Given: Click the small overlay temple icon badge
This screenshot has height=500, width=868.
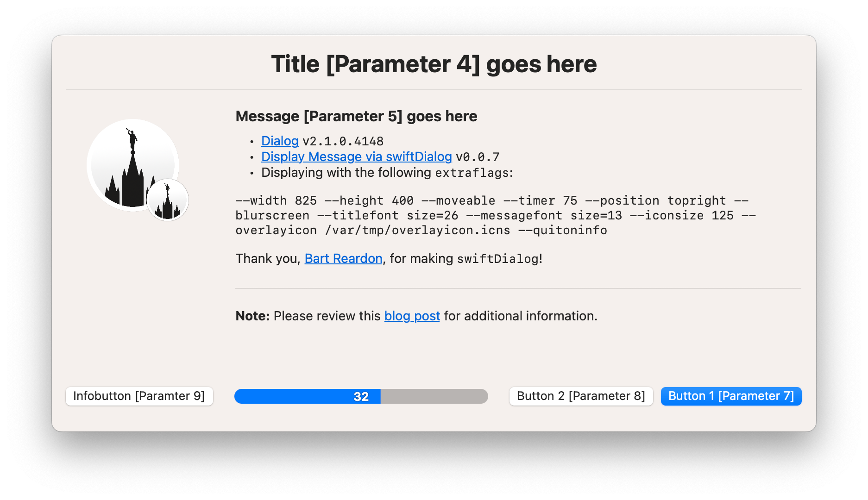Looking at the screenshot, I should point(168,200).
